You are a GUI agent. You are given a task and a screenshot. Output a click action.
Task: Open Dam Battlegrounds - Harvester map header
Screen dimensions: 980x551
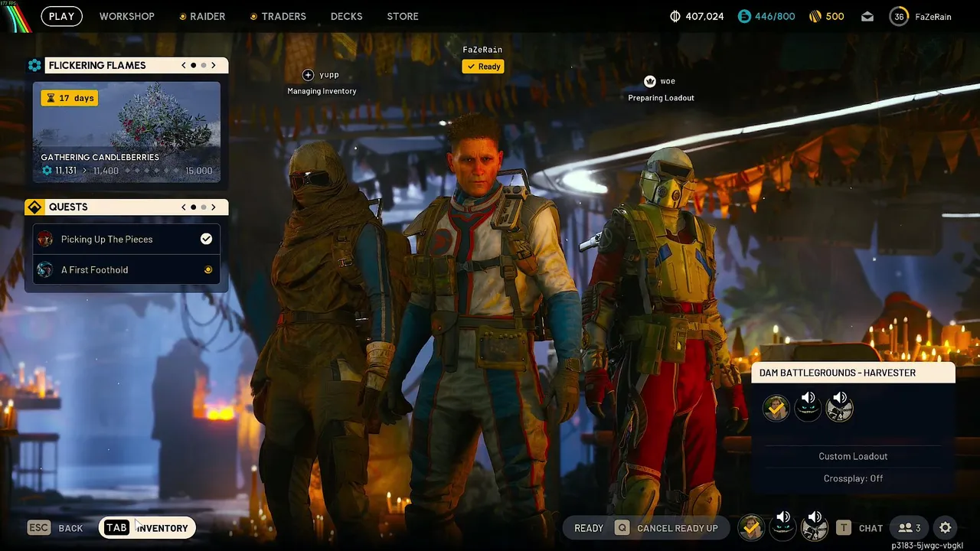(853, 373)
